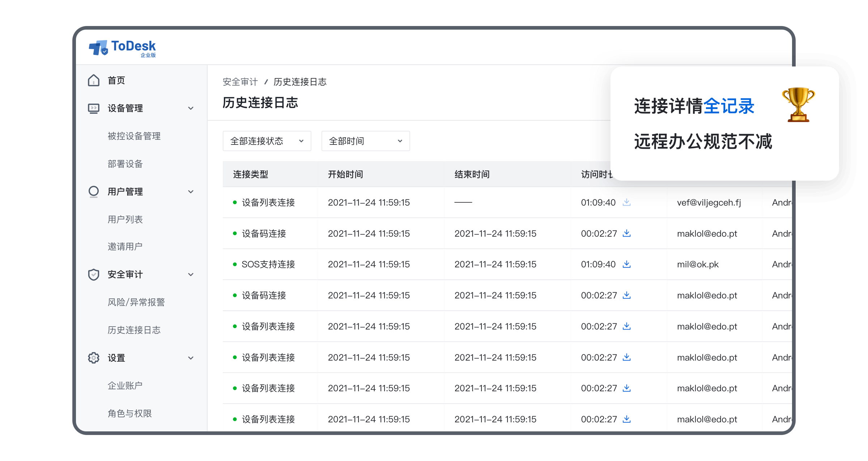Open 风险/异常报警 menu item
Viewport: 868px width, 461px height.
coord(136,302)
